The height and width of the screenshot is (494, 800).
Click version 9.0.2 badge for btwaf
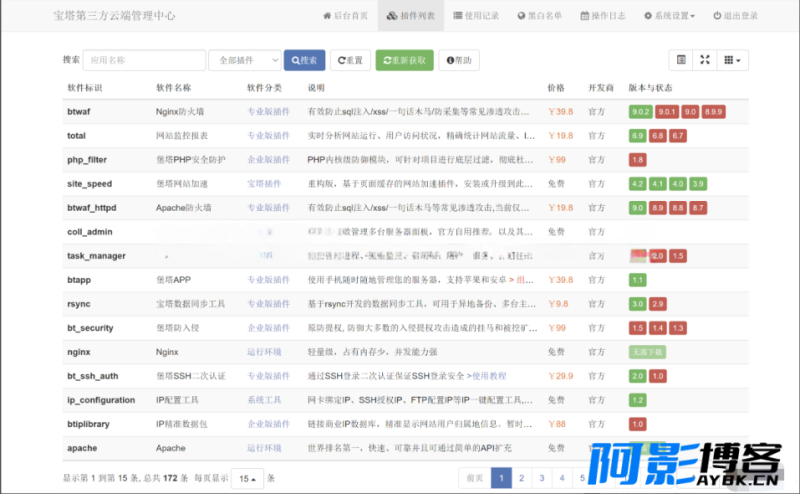point(640,112)
